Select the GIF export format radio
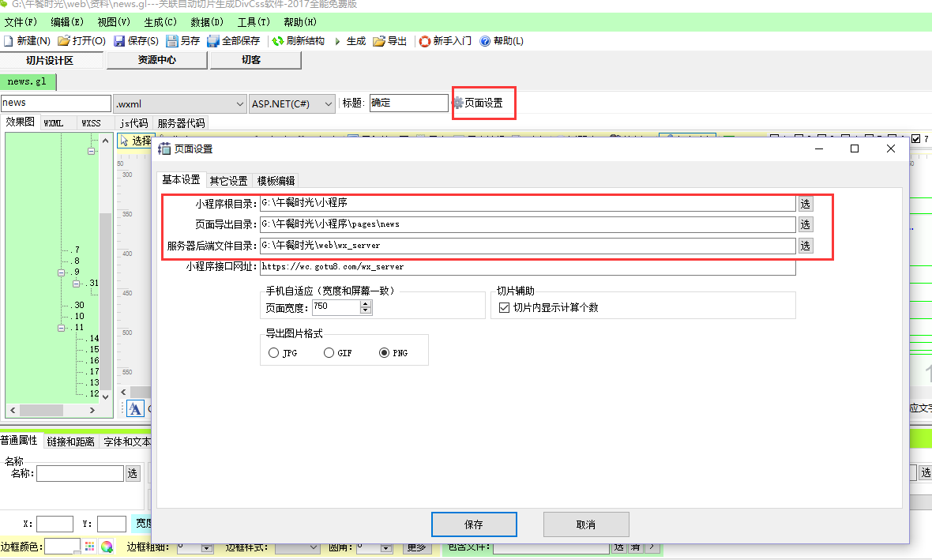This screenshot has width=932, height=560. coord(329,352)
